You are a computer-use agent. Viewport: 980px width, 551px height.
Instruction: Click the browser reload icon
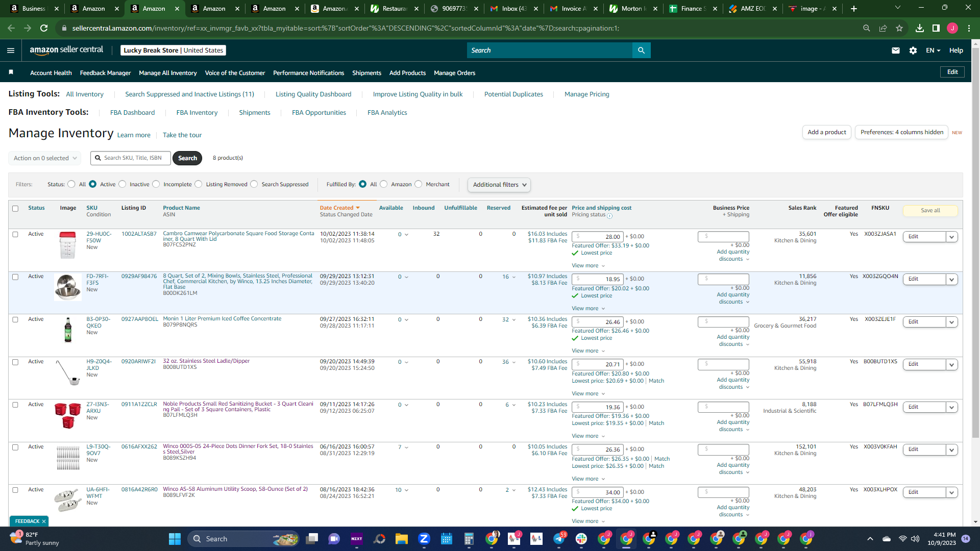pyautogui.click(x=44, y=28)
